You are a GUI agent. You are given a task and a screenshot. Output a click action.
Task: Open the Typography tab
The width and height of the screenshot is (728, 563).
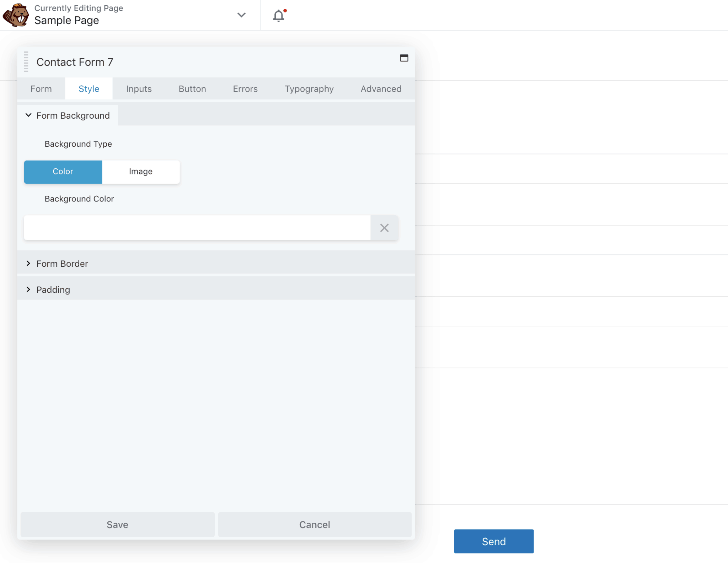coord(309,89)
